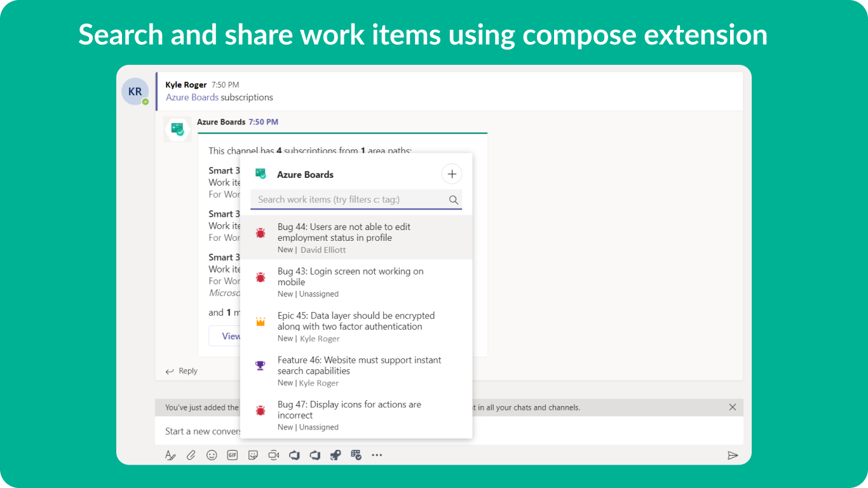The width and height of the screenshot is (868, 488).
Task: Click the 7:50 PM timestamp on bot message
Action: coord(264,122)
